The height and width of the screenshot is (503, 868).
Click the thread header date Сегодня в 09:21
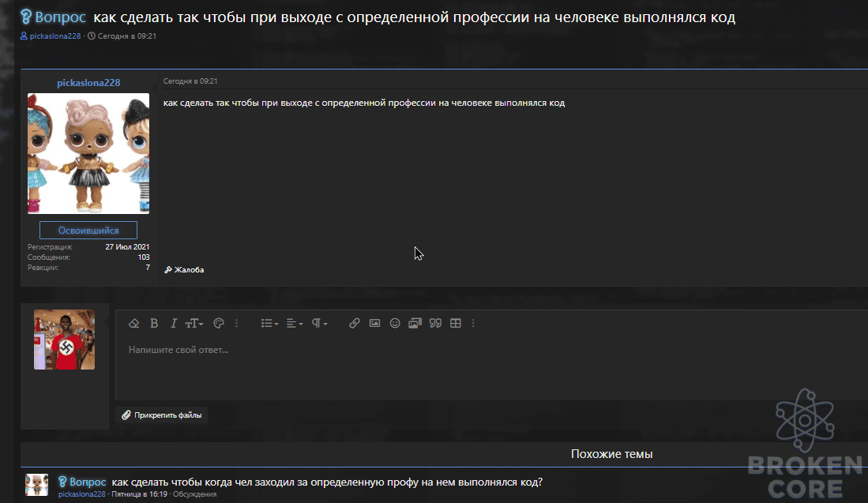tap(127, 36)
